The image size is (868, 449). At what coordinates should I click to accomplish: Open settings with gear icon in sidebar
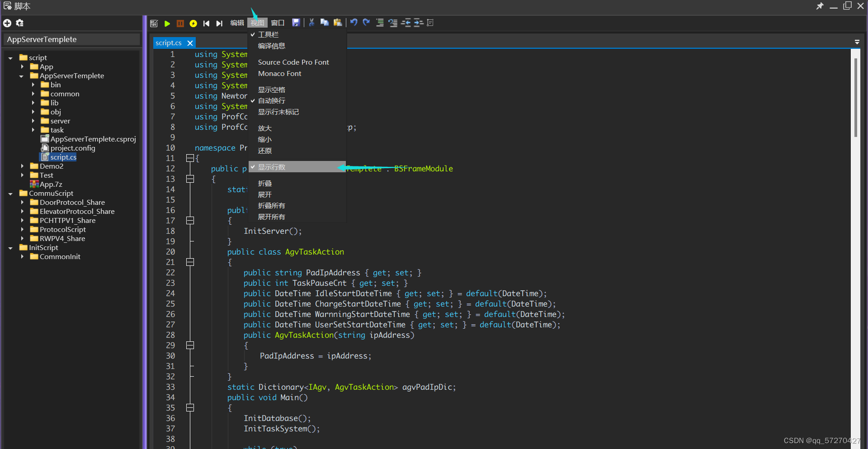coord(19,23)
